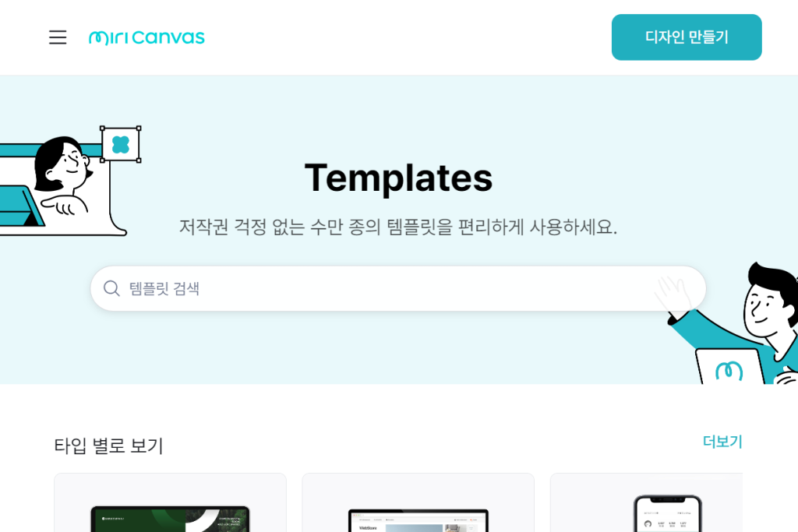
Task: Click the man's raised waving hand
Action: pos(672,294)
